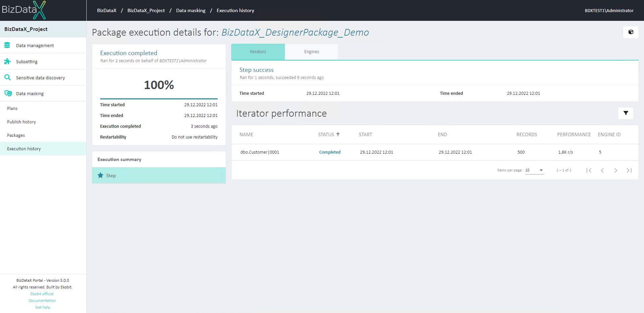The width and height of the screenshot is (644, 313).
Task: Open the items per page dropdown
Action: click(x=534, y=170)
